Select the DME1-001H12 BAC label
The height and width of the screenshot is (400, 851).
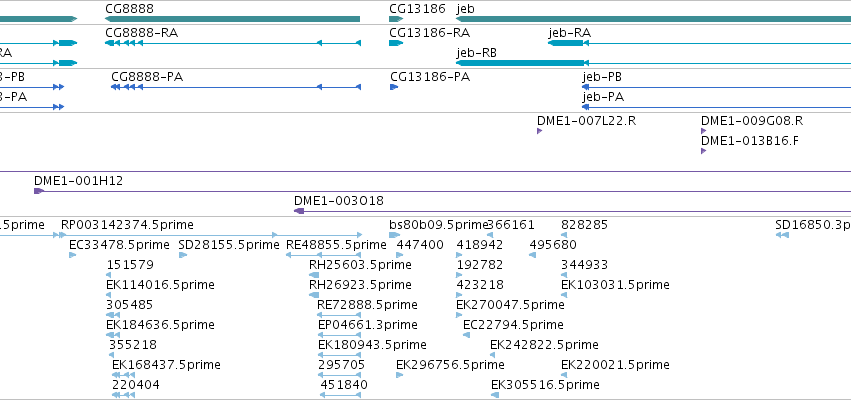click(x=79, y=181)
